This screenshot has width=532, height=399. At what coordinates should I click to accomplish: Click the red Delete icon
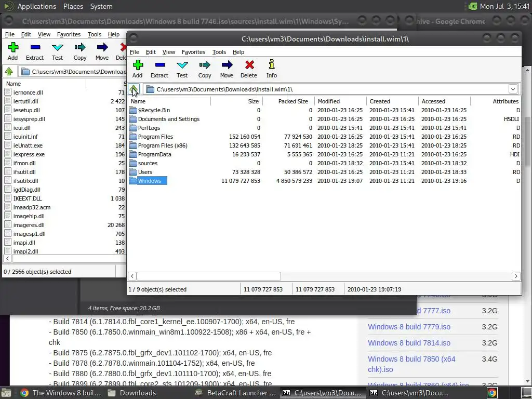tap(249, 65)
